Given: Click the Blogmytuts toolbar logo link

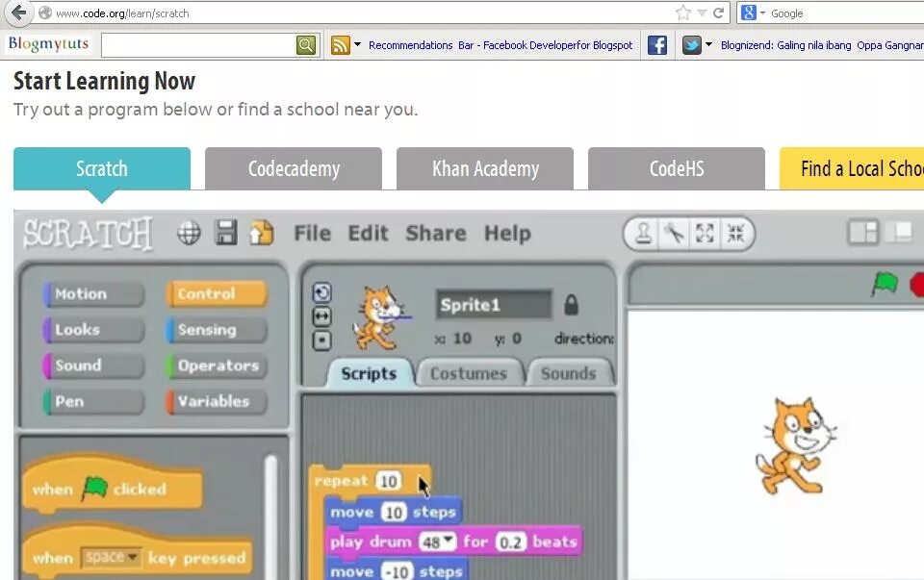Looking at the screenshot, I should (48, 44).
